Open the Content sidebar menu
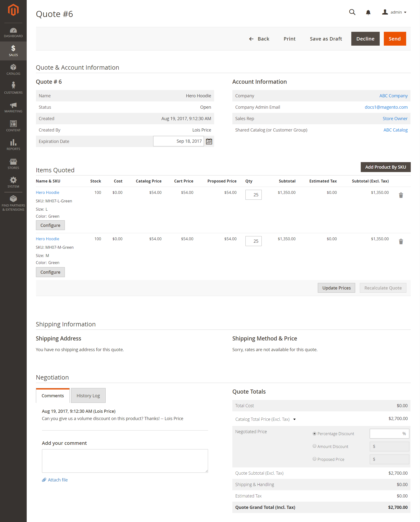This screenshot has height=522, width=420. pyautogui.click(x=13, y=126)
